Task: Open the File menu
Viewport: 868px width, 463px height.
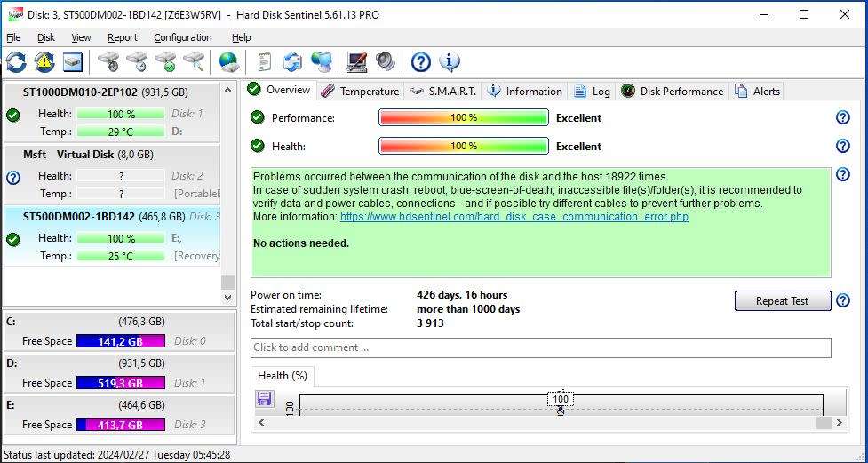Action: [13, 37]
